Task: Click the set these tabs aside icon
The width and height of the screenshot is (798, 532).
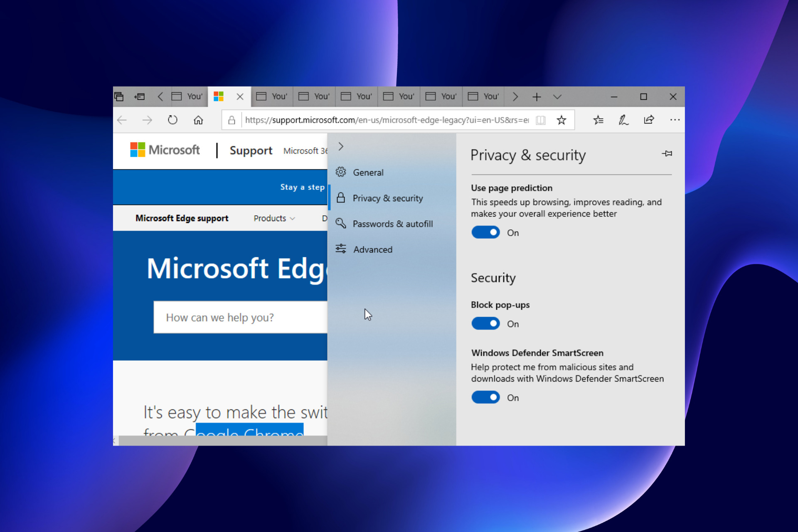Action: [140, 96]
